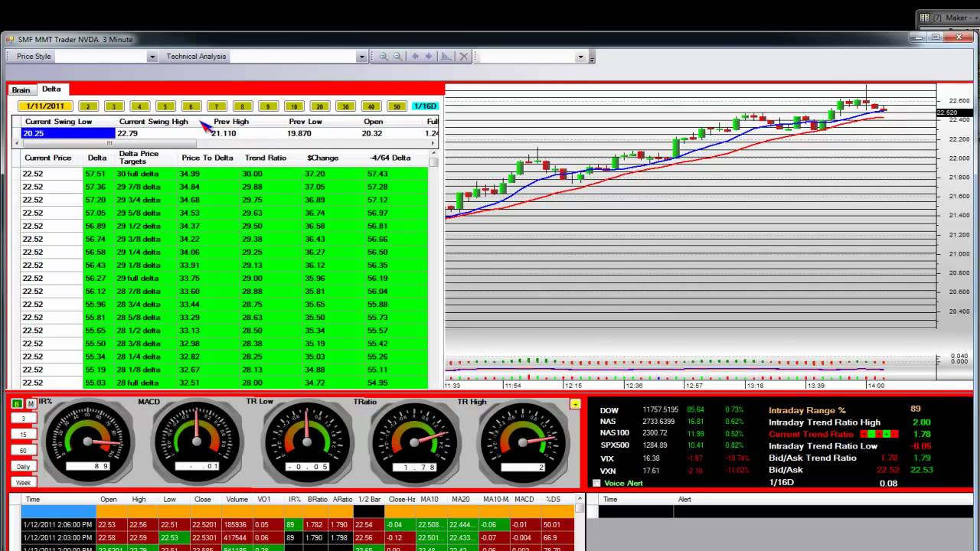Click the yellow 2 button
Image resolution: width=980 pixels, height=551 pixels.
[x=88, y=106]
